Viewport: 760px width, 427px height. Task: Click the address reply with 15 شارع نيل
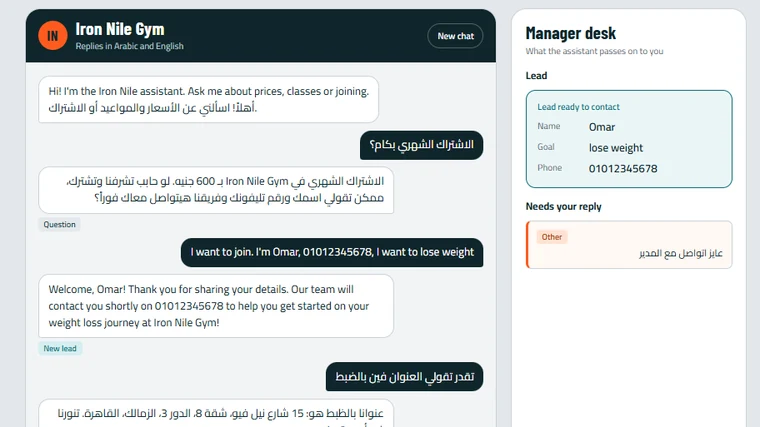pyautogui.click(x=216, y=413)
